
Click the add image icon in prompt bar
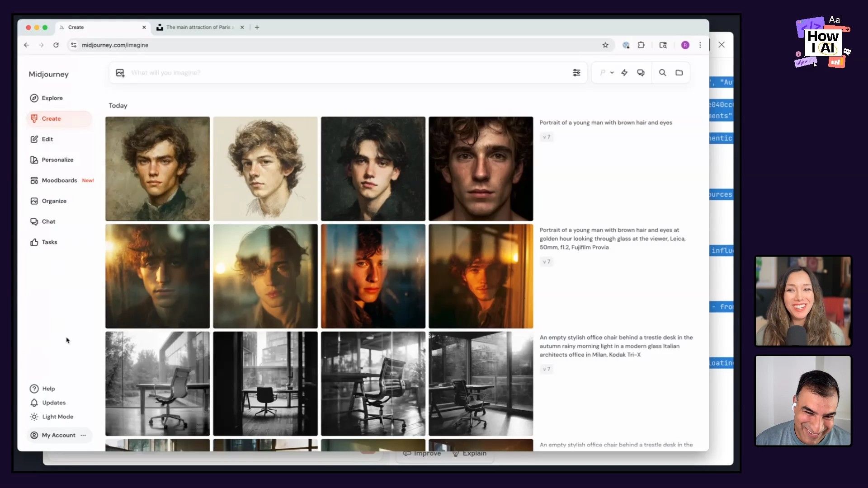120,73
